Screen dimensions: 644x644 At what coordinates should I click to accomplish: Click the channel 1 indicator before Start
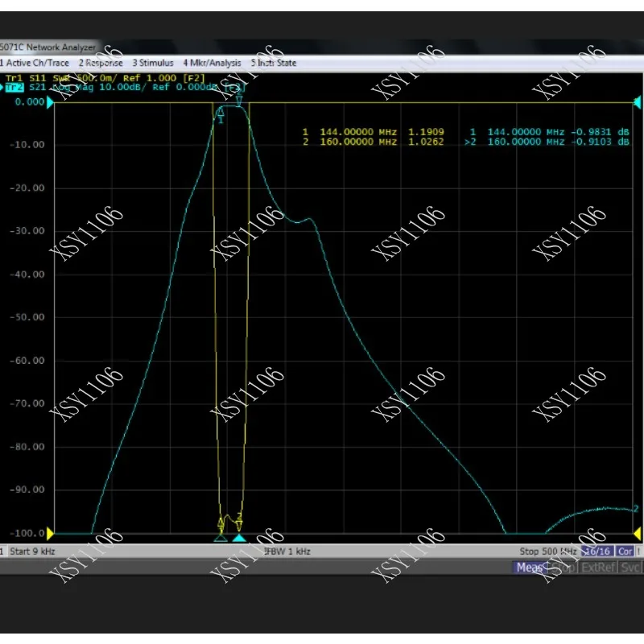tap(2, 551)
